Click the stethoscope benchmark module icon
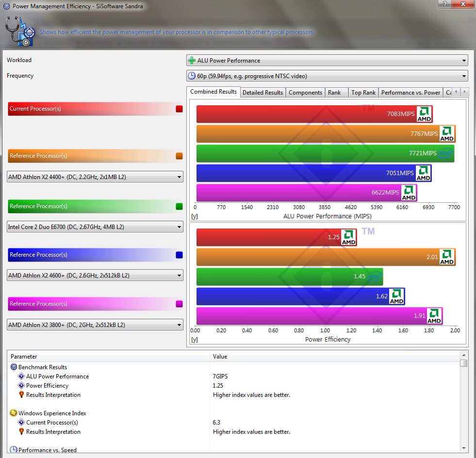This screenshot has height=458, width=476. pos(19,31)
